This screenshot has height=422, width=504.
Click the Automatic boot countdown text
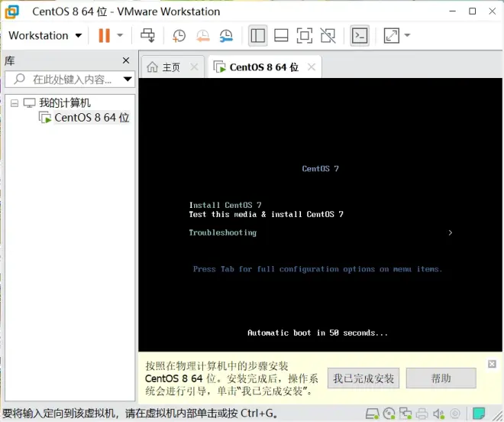318,333
